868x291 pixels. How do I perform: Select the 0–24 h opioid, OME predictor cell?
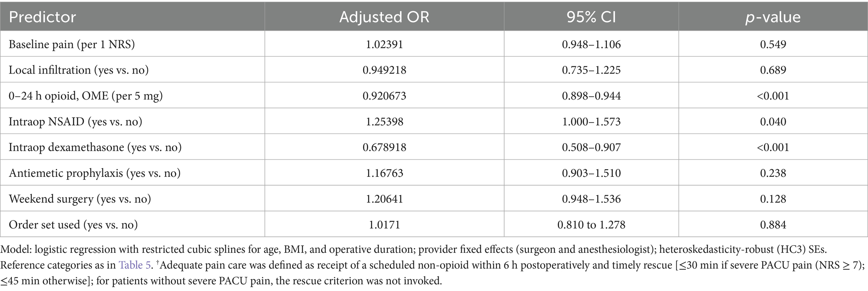[x=86, y=96]
